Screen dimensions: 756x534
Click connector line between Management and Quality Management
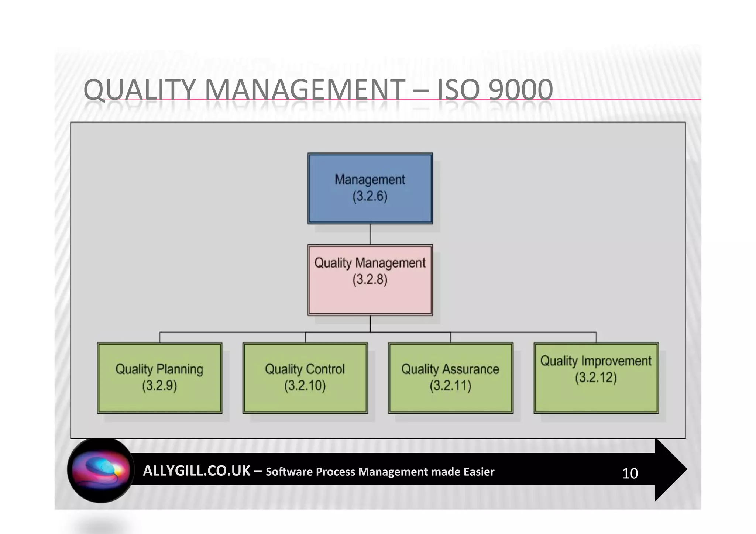coord(370,234)
